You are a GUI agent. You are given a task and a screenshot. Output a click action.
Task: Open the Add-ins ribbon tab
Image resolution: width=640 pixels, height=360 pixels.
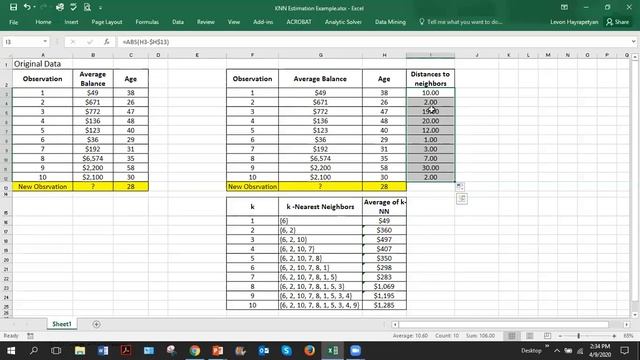263,22
